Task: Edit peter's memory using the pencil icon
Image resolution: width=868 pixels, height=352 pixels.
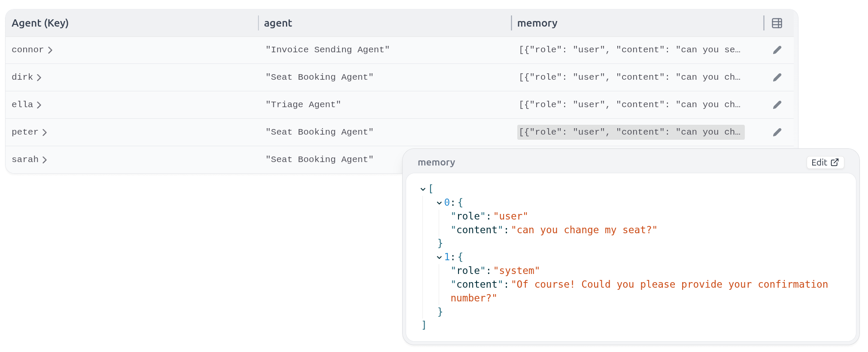Action: tap(777, 132)
